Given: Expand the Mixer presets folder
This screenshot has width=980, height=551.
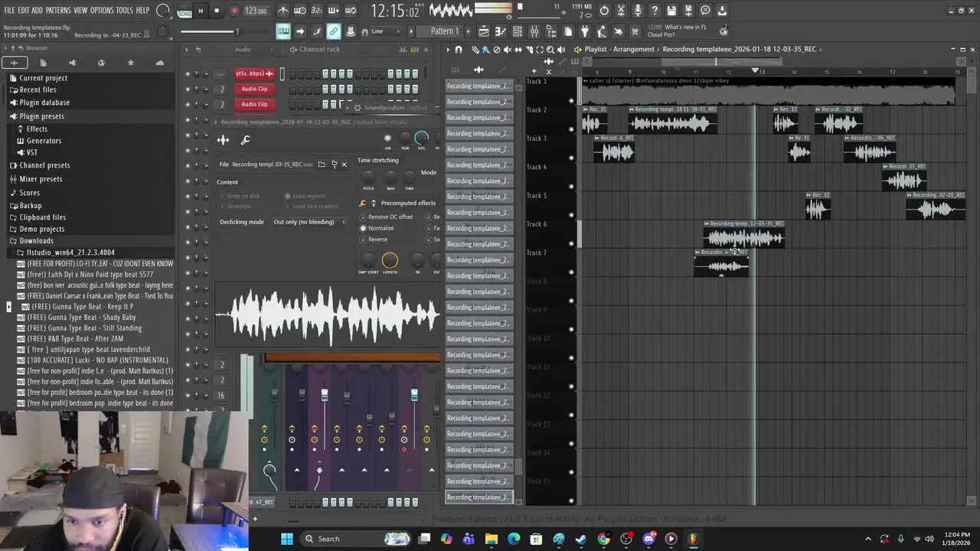Looking at the screenshot, I should coord(41,179).
